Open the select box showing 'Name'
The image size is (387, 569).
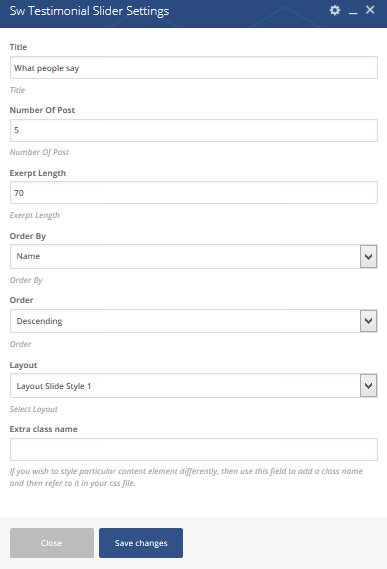coord(194,257)
